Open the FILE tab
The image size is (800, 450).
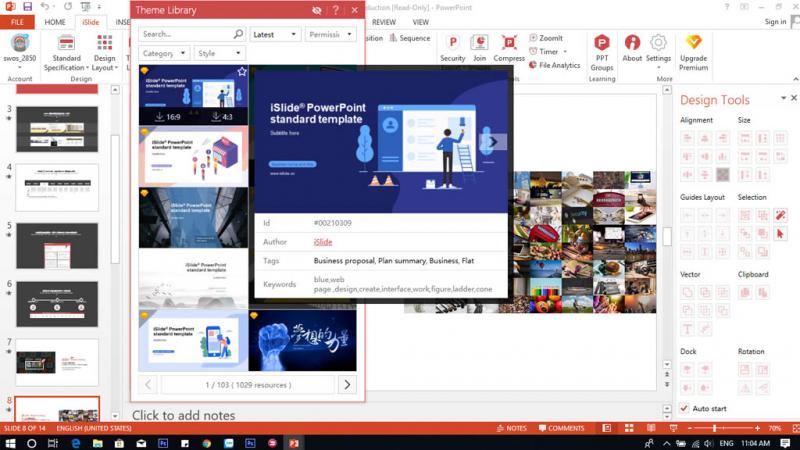(x=17, y=22)
